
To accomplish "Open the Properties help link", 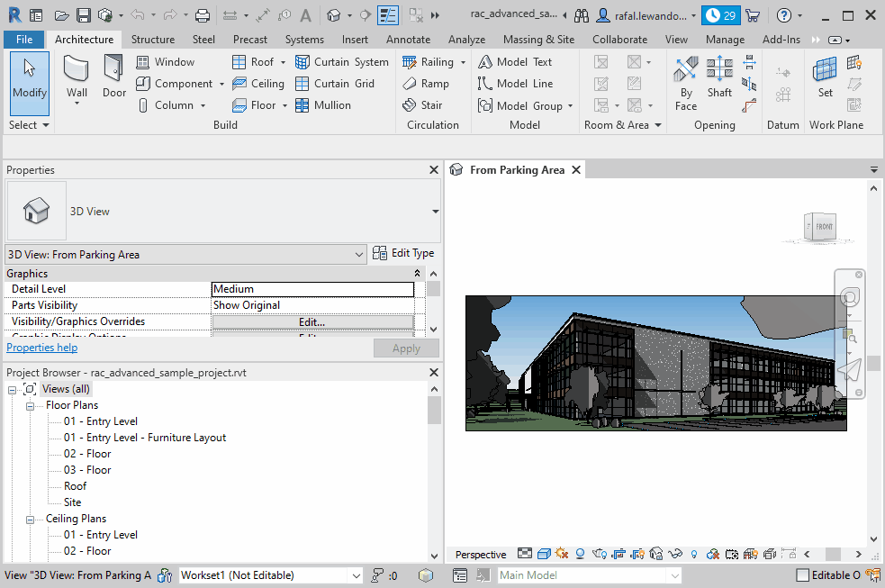I will click(41, 348).
